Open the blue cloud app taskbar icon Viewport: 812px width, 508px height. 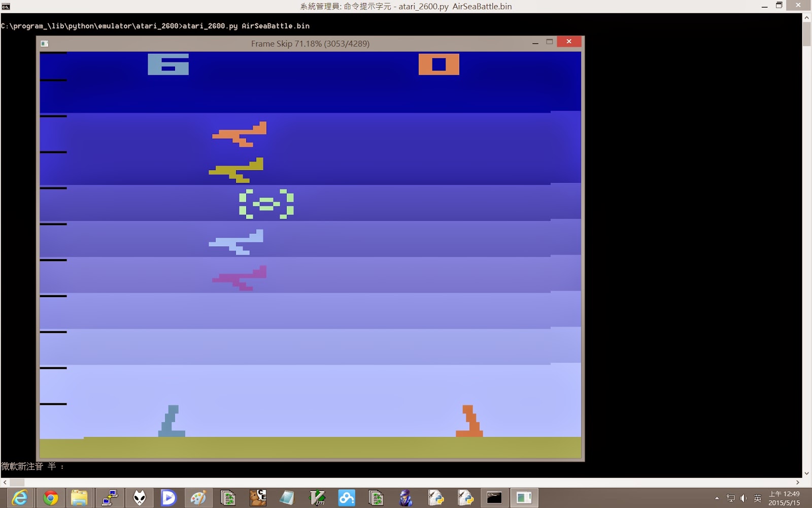[x=347, y=498]
